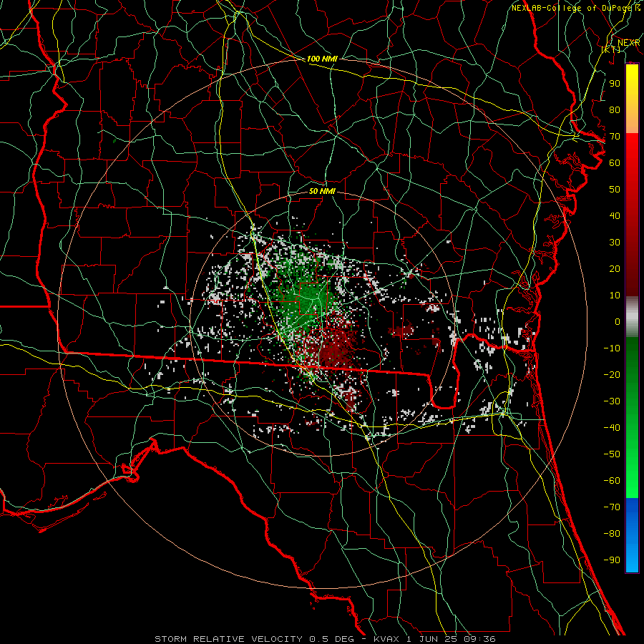Click the positive 70 knot scale label
644x644 pixels.
[x=615, y=137]
